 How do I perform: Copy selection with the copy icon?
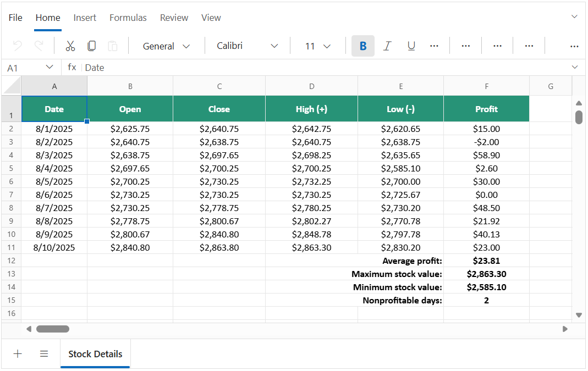[91, 46]
